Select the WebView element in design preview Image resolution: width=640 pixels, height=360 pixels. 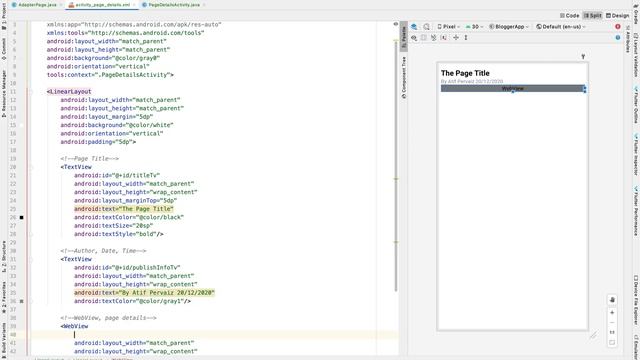point(512,89)
